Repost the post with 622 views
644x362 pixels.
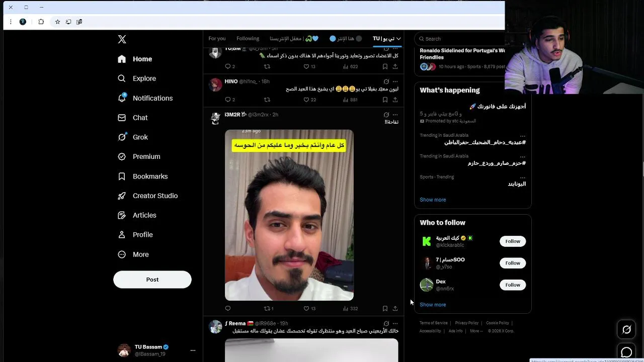pyautogui.click(x=267, y=66)
